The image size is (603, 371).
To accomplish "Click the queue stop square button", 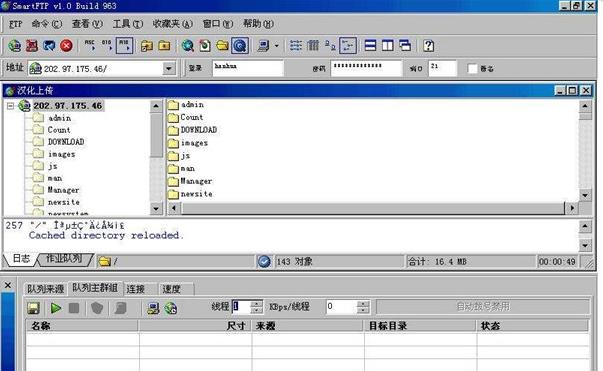I will [x=74, y=308].
